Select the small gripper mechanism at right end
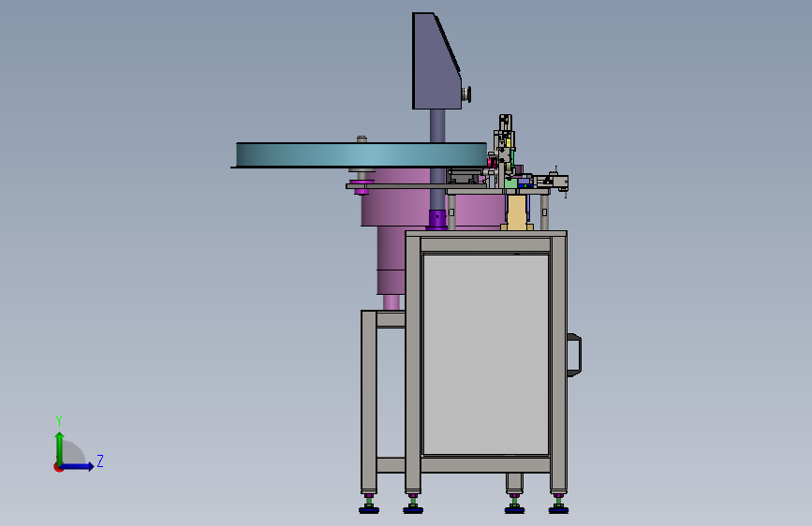This screenshot has height=526, width=812. [x=554, y=182]
